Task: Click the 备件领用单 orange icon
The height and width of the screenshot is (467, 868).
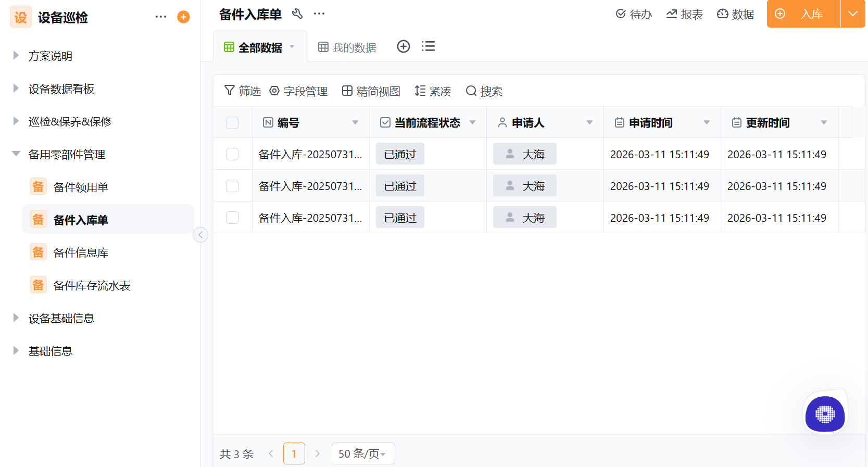Action: (x=38, y=187)
